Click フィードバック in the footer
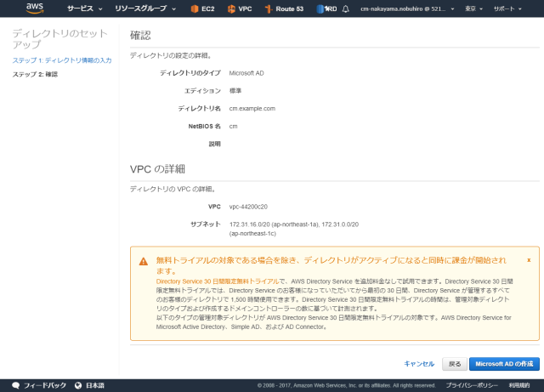Screen dimensions: 544x392 pyautogui.click(x=45, y=385)
